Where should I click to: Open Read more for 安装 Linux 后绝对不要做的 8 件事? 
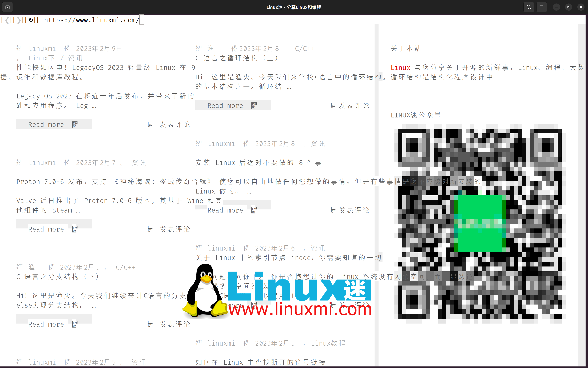(225, 210)
